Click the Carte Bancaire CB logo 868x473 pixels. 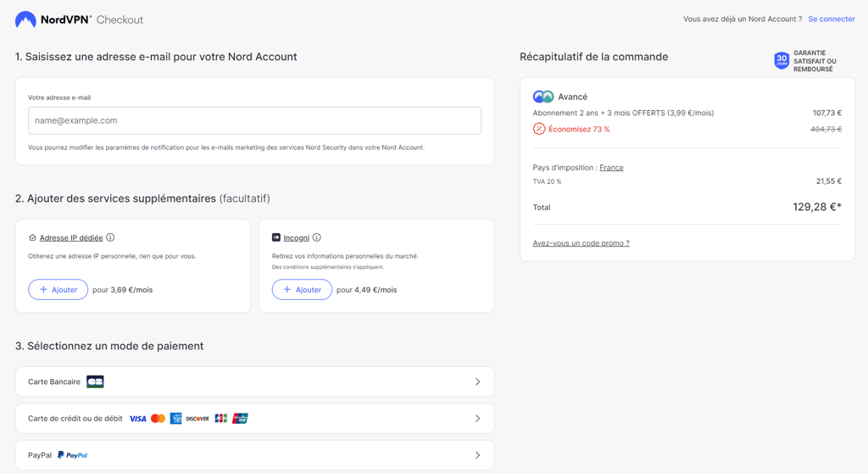pyautogui.click(x=95, y=381)
